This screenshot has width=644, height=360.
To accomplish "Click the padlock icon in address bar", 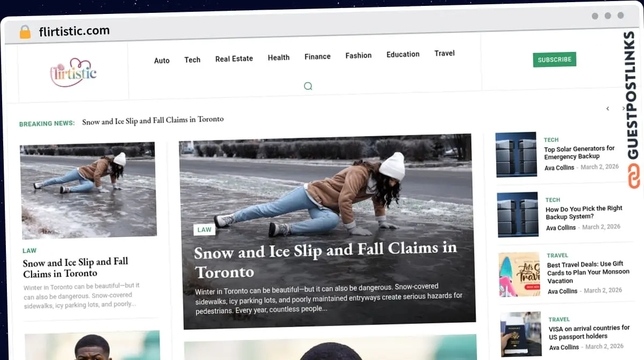I will pos(25,32).
